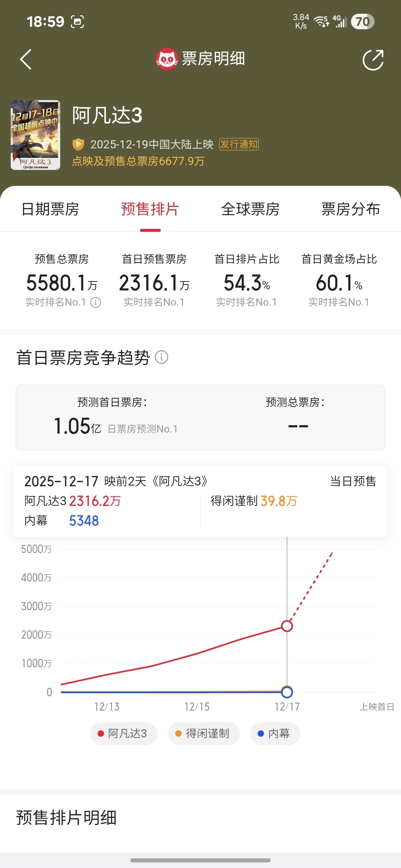
Task: Tap the 上映首日 axis label
Action: point(377,707)
